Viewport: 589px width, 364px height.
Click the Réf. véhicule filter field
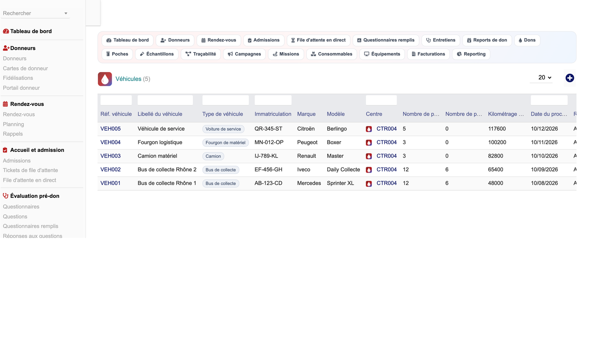[116, 100]
